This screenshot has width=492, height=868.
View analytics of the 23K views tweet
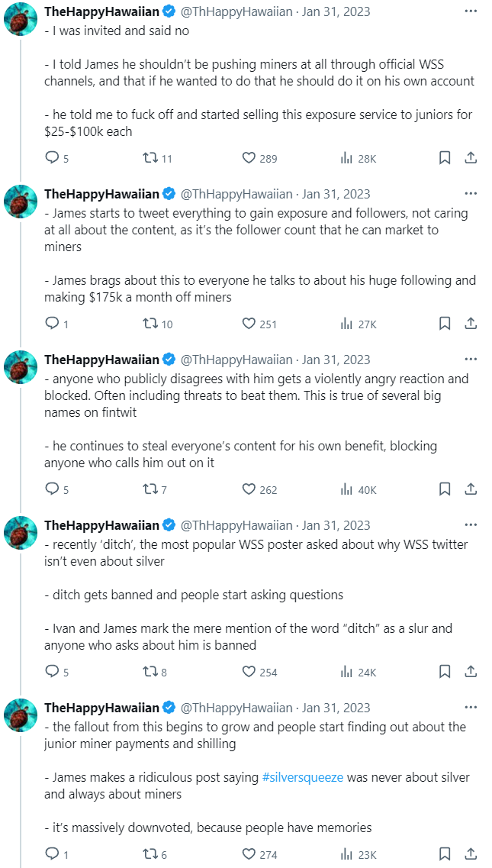[346, 854]
